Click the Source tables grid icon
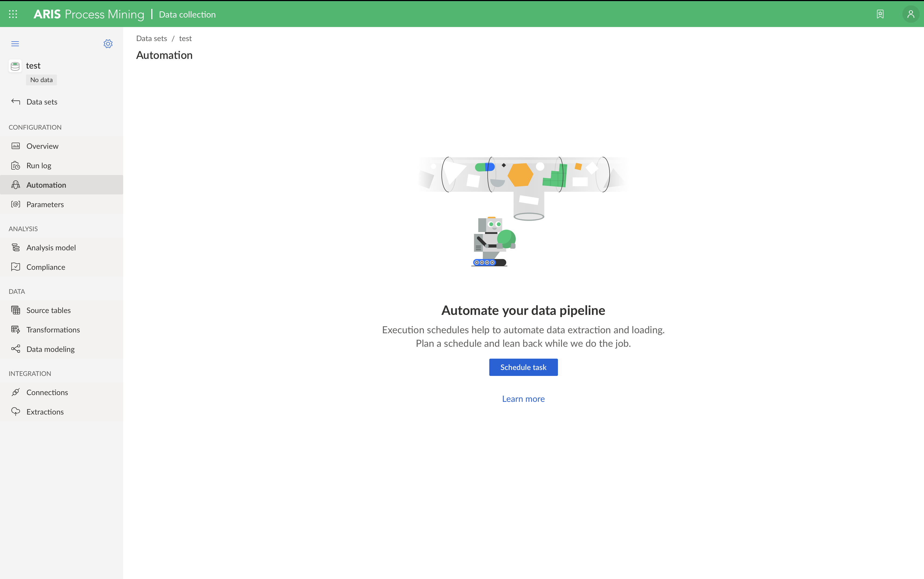 [x=16, y=310]
